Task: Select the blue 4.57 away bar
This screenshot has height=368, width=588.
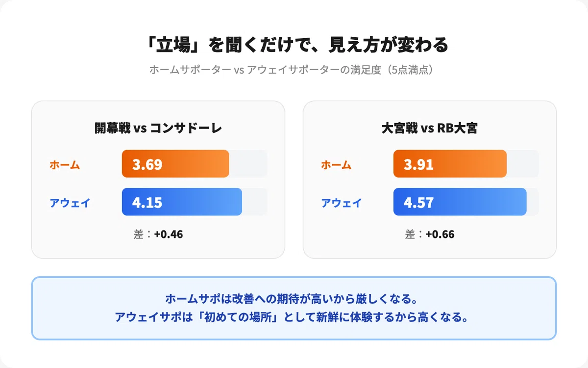Action: (x=460, y=202)
